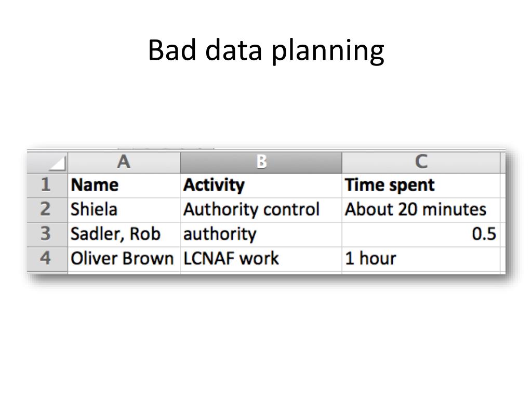Image resolution: width=532 pixels, height=399 pixels.
Task: Select column B header
Action: tap(261, 162)
